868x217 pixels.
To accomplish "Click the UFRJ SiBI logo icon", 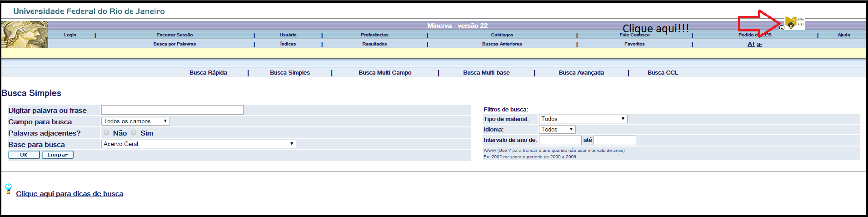I will (794, 23).
